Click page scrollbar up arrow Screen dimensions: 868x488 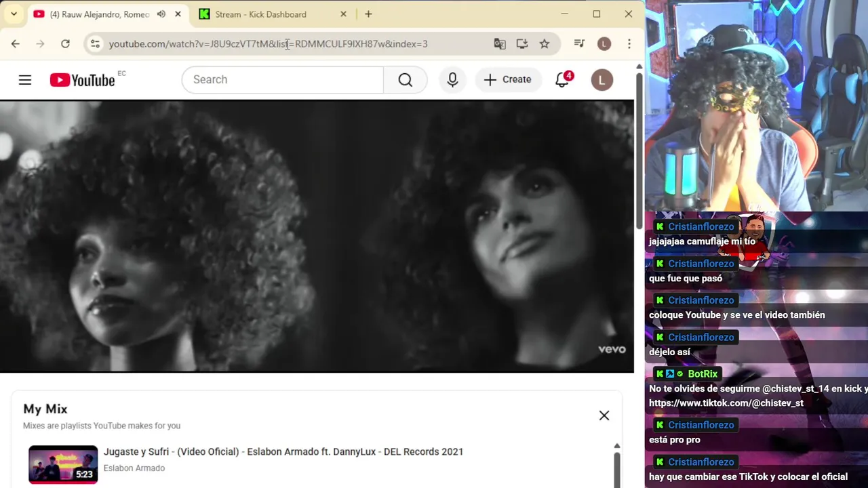point(639,66)
